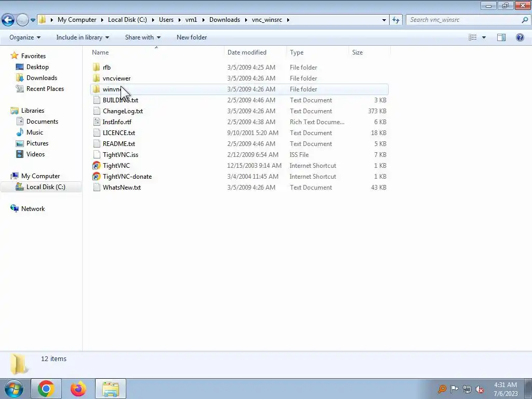Image resolution: width=532 pixels, height=399 pixels.
Task: Select the BUILDING.txt file icon
Action: tap(97, 100)
